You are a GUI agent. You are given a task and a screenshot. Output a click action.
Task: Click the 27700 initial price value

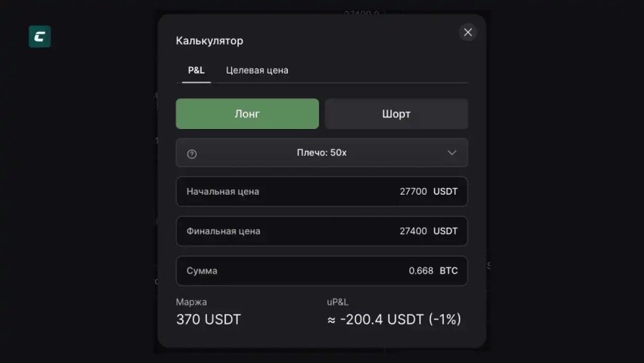click(413, 192)
